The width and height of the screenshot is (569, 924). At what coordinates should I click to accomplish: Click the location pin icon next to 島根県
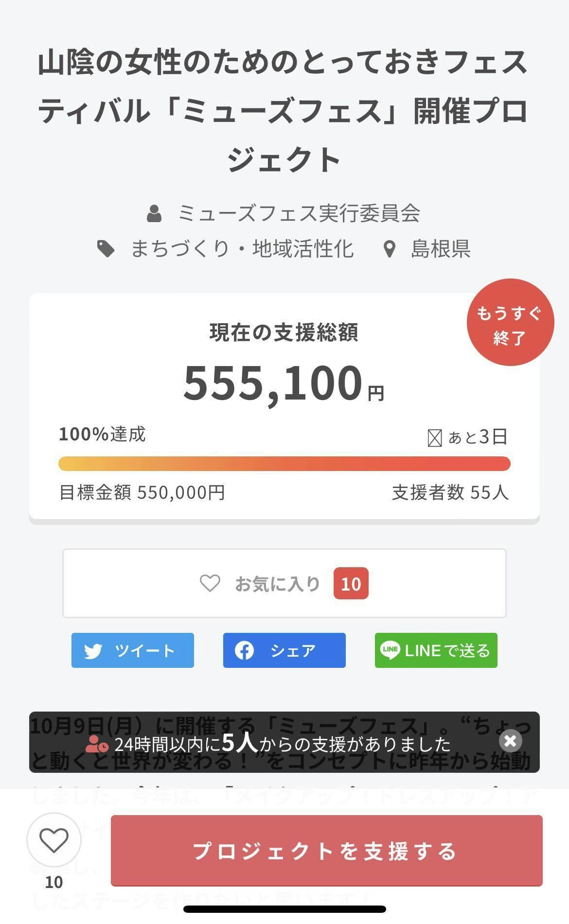tap(389, 249)
